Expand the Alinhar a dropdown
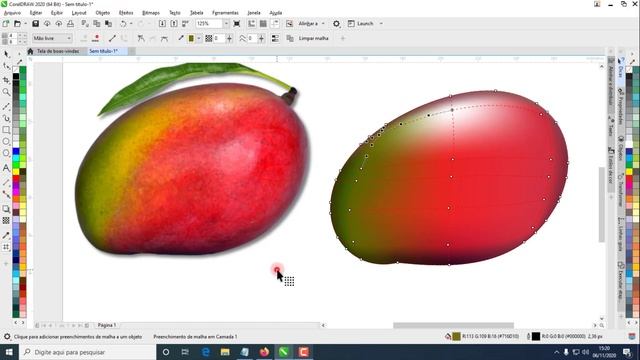This screenshot has height=360, width=640. (x=323, y=24)
